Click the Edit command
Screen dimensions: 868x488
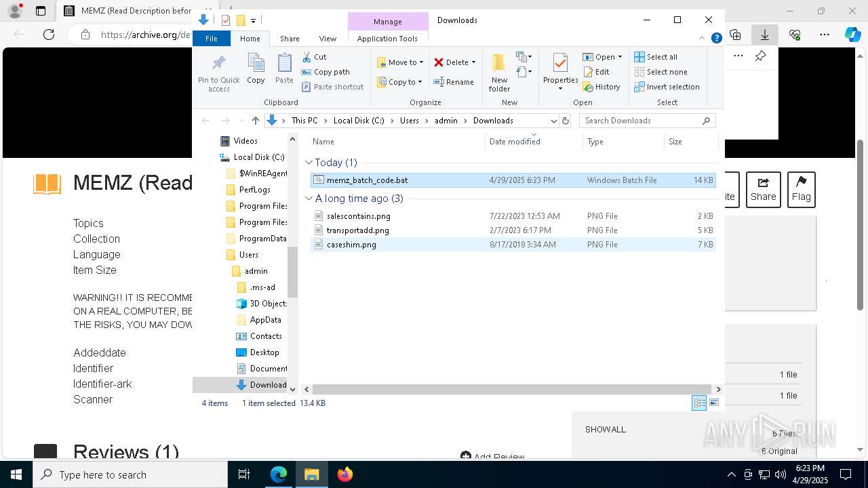click(596, 72)
